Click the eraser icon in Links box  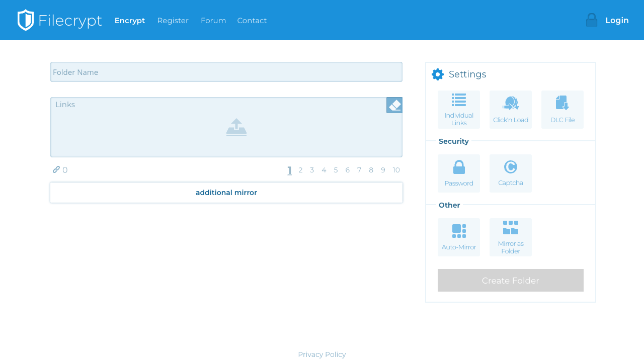click(x=394, y=105)
